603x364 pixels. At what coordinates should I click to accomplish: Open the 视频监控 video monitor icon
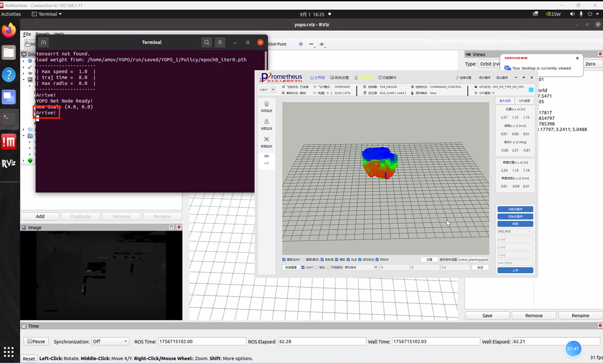266,106
